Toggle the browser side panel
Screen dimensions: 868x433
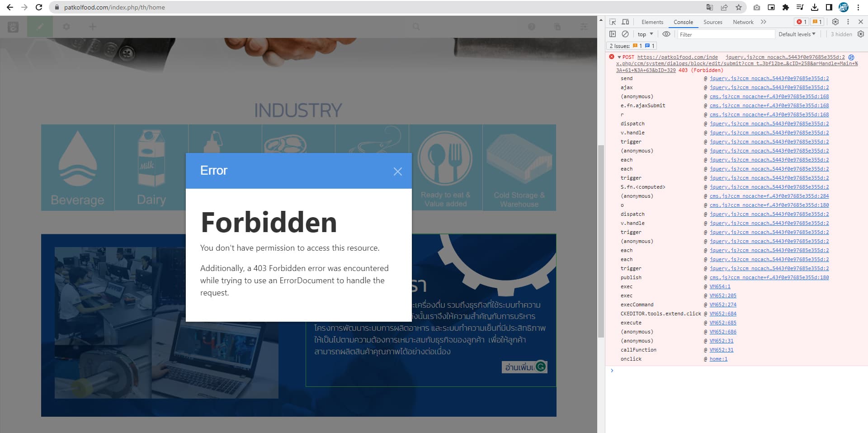click(x=829, y=7)
